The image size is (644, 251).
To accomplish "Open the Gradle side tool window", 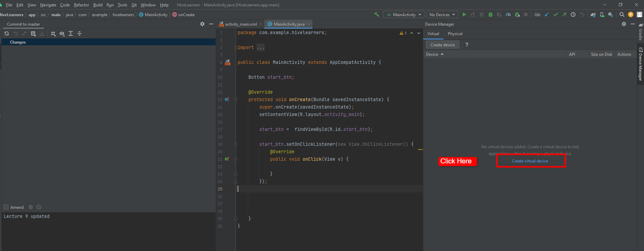I will [x=640, y=32].
